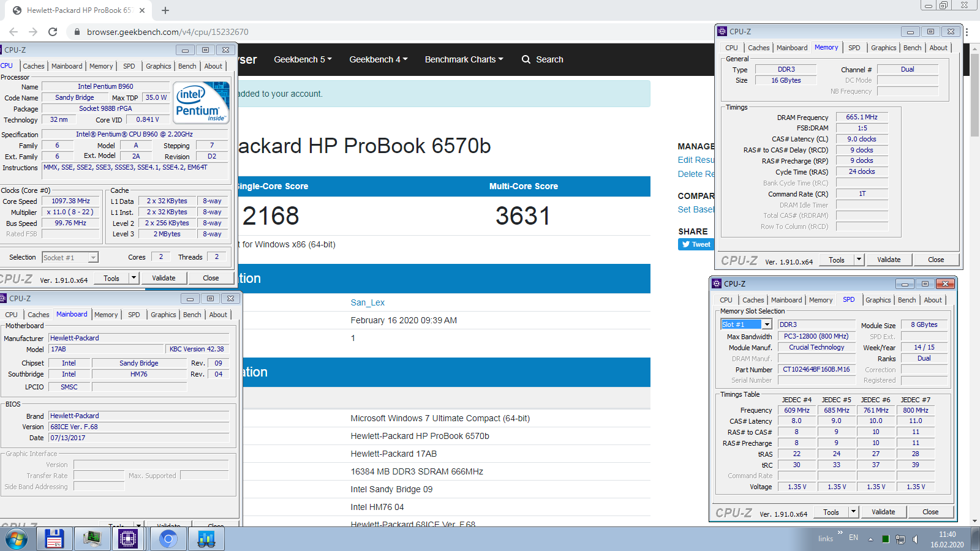Click Validate in the Memory window
This screenshot has height=551, width=980.
point(889,260)
